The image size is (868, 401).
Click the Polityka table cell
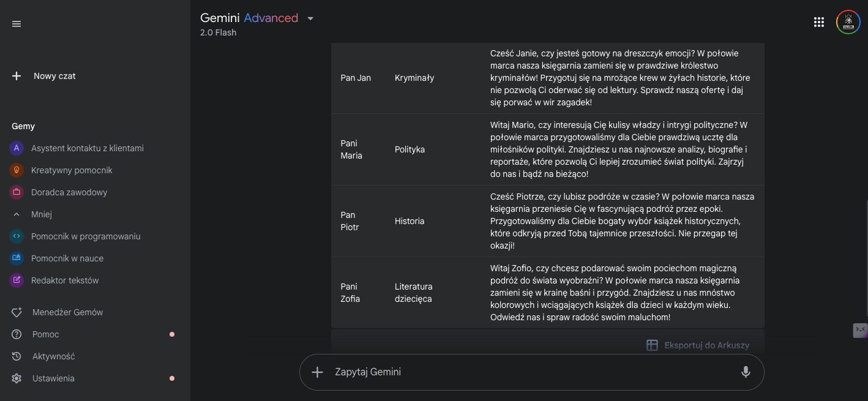(x=410, y=149)
